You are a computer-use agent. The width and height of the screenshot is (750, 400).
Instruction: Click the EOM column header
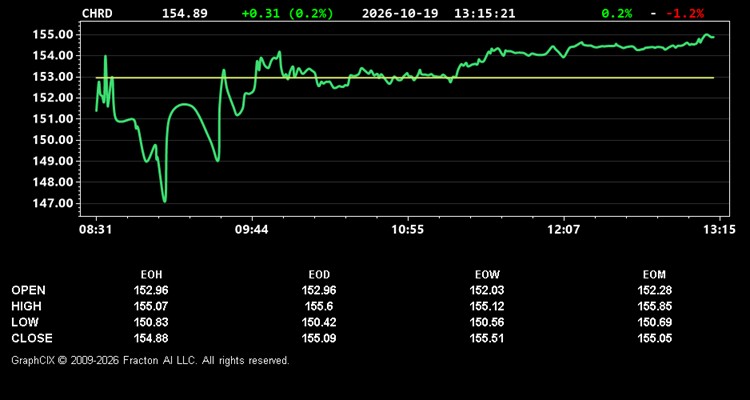(654, 275)
